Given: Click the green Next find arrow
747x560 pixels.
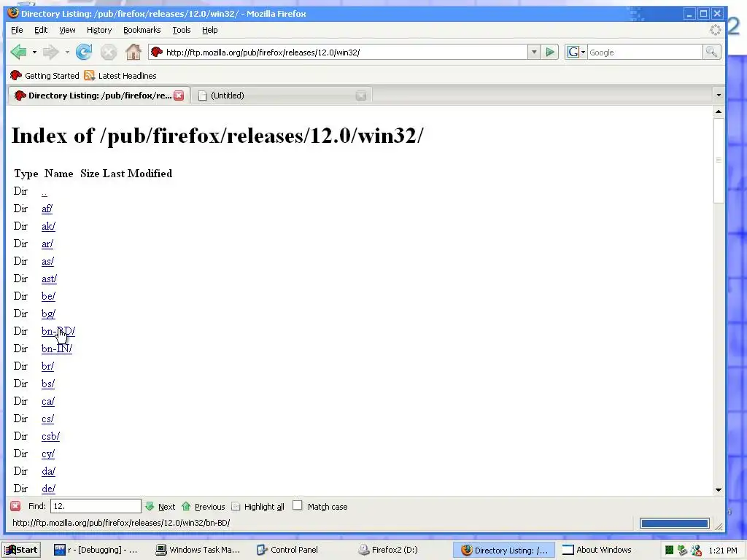Looking at the screenshot, I should click(x=160, y=506).
